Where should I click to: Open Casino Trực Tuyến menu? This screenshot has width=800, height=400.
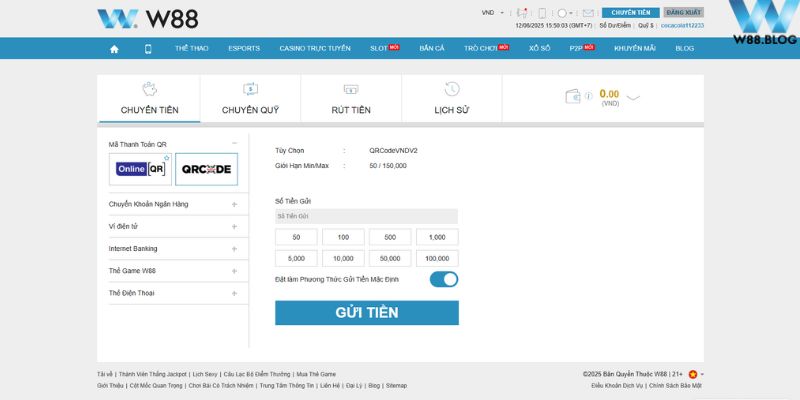coord(315,48)
